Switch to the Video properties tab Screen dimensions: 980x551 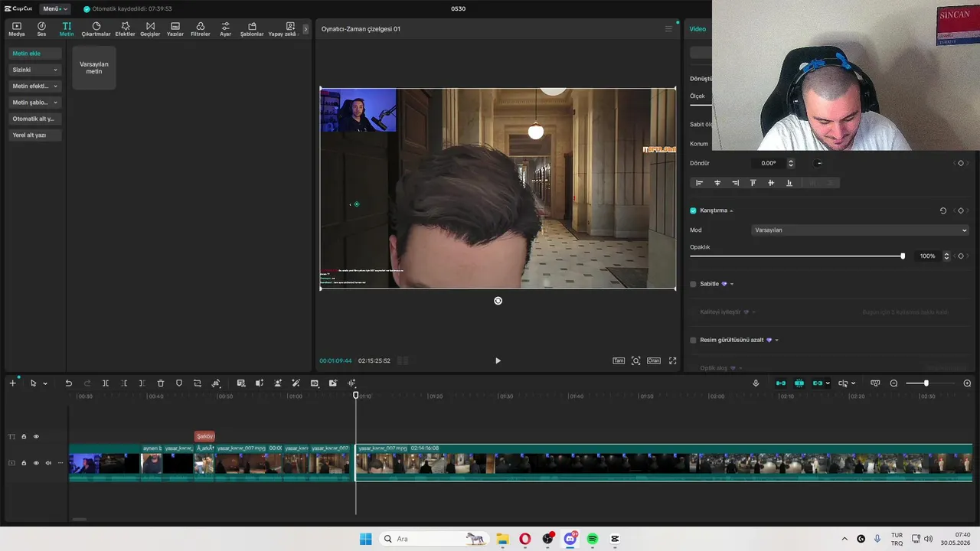697,29
